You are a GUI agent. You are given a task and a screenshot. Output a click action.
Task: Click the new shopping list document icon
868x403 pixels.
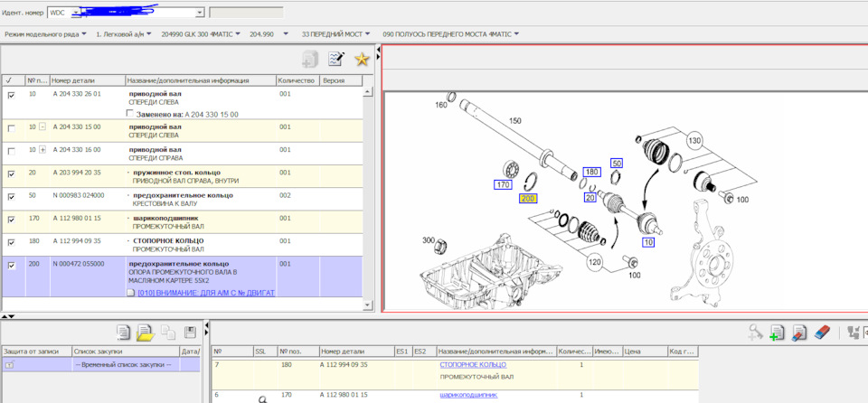point(123,333)
